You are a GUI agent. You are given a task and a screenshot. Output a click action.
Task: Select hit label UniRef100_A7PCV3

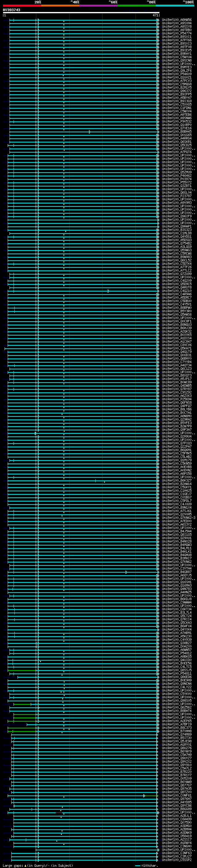(x=177, y=81)
